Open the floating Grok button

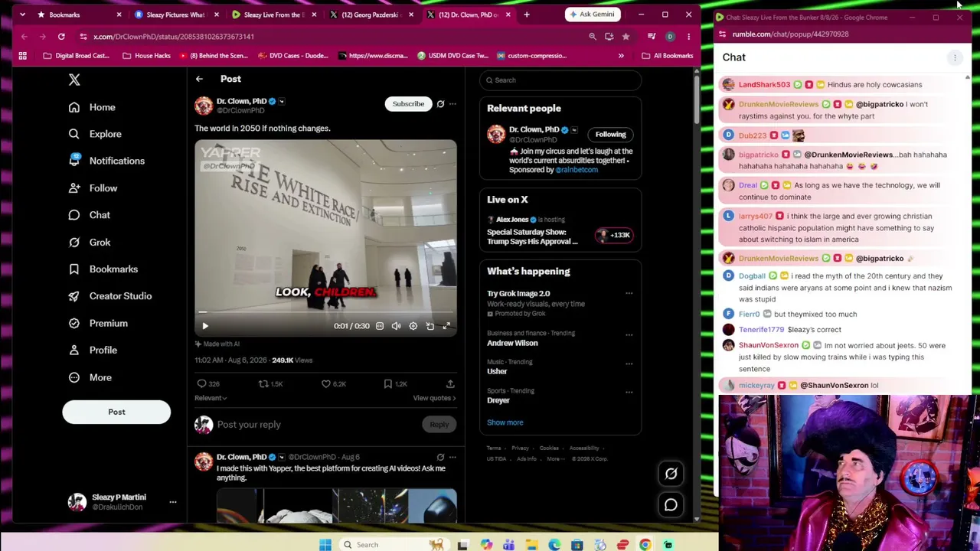pyautogui.click(x=671, y=474)
